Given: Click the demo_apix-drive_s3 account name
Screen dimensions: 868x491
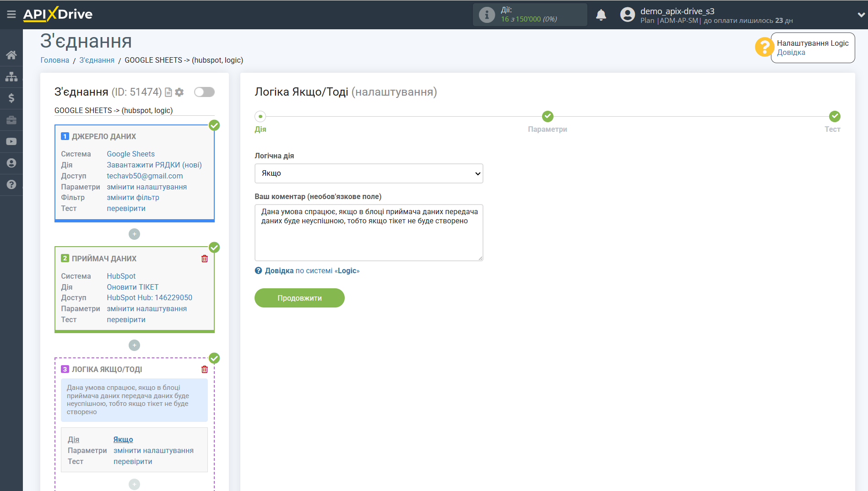Looking at the screenshot, I should coord(677,11).
